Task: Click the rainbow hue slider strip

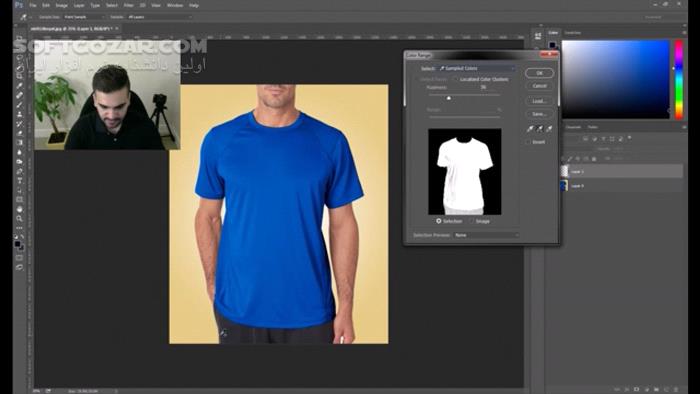Action: click(679, 79)
